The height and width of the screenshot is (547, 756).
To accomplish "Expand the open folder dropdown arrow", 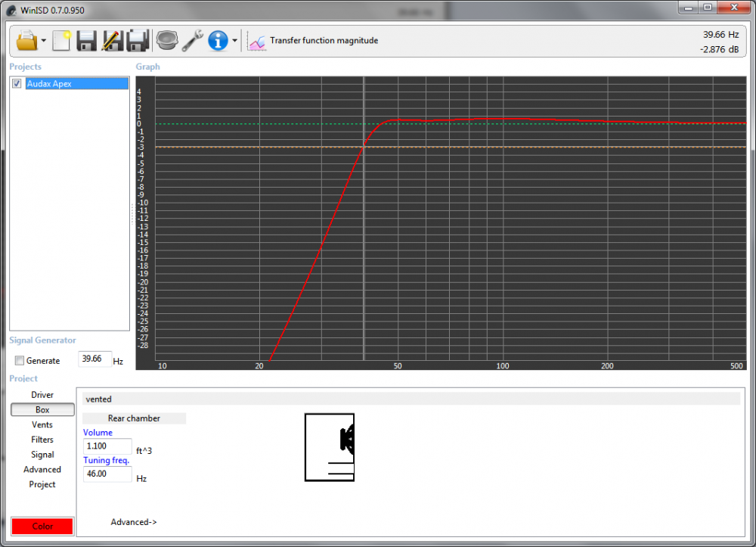I will click(44, 41).
